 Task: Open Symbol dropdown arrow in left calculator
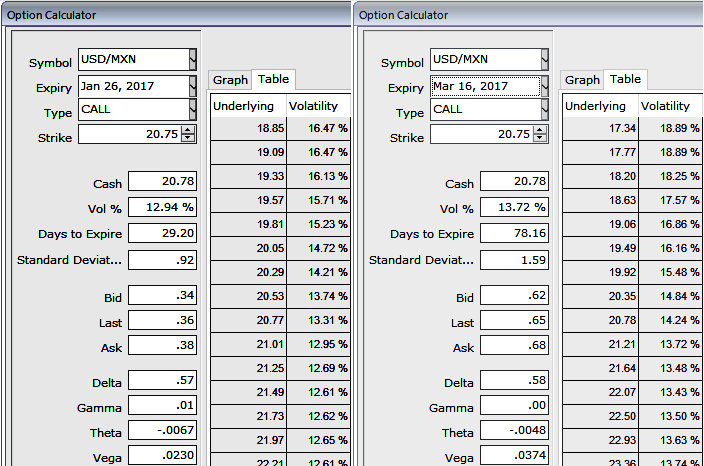click(193, 59)
